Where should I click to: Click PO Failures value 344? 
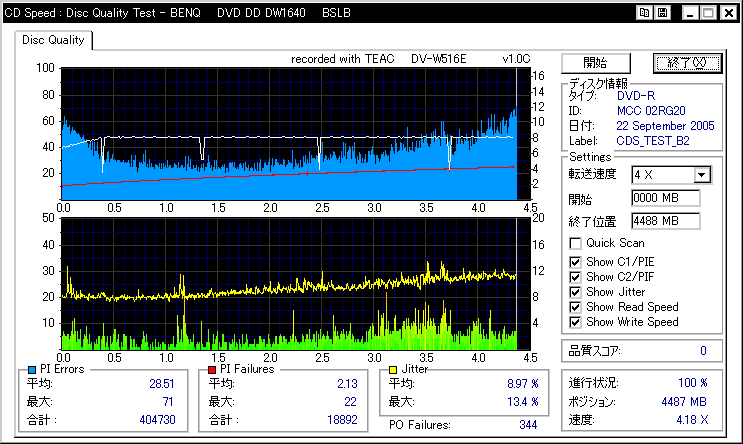pos(528,425)
